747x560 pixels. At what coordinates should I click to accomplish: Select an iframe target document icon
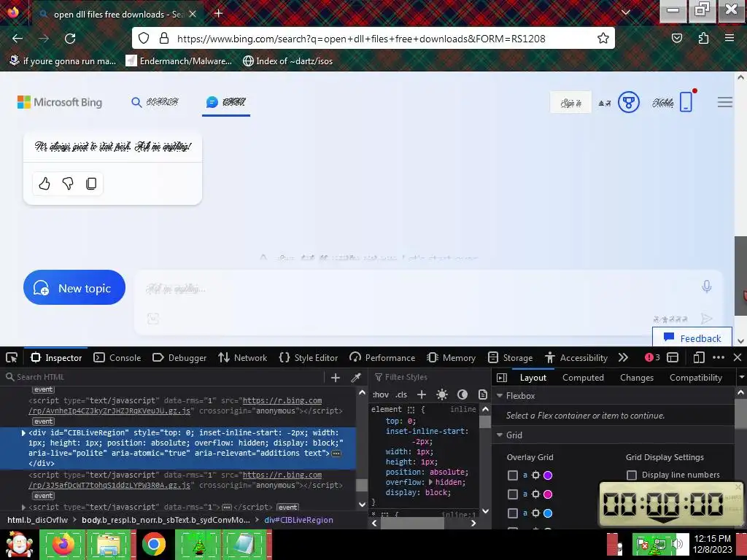click(673, 357)
